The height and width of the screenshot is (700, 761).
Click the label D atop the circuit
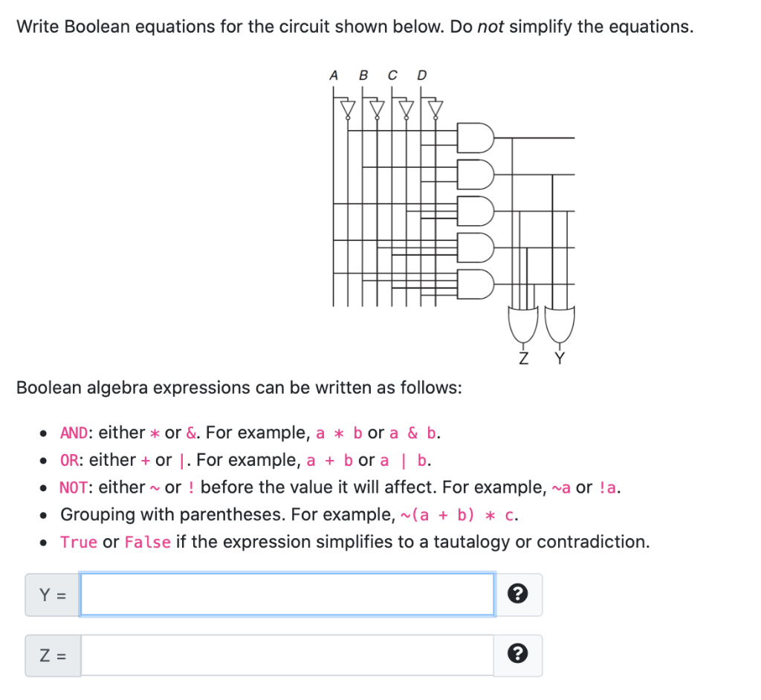(421, 74)
